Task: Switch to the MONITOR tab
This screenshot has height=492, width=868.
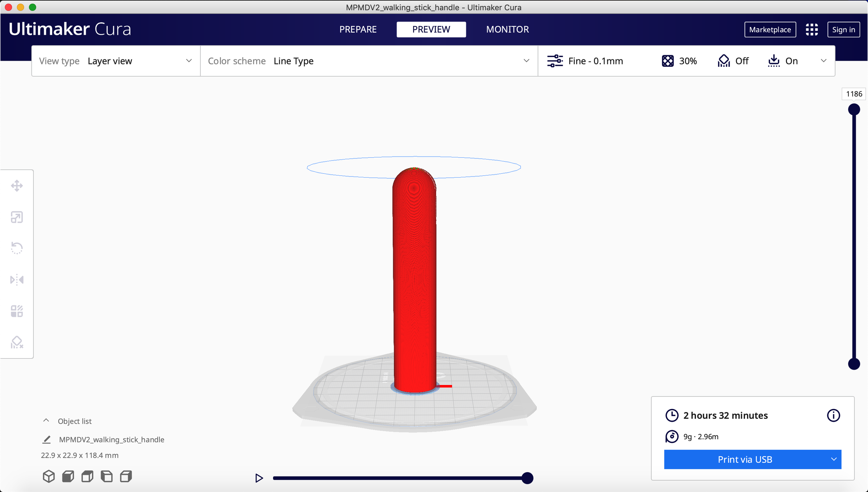Action: [x=507, y=29]
